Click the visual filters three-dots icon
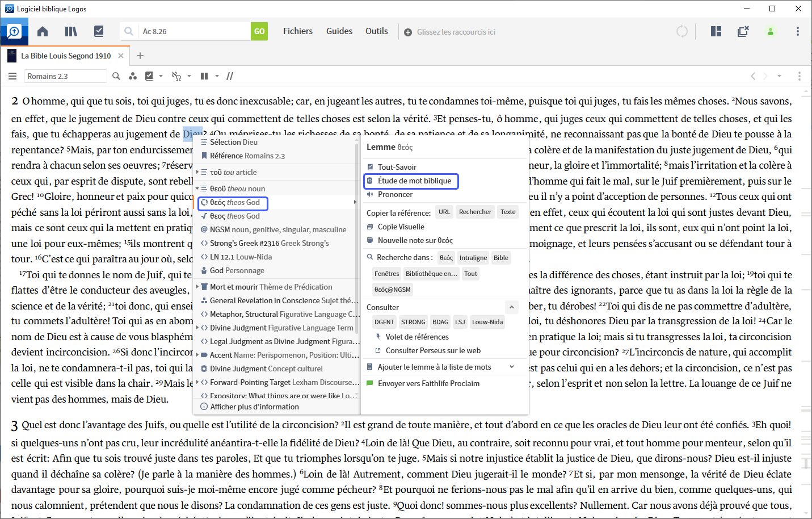The image size is (812, 519). (133, 76)
